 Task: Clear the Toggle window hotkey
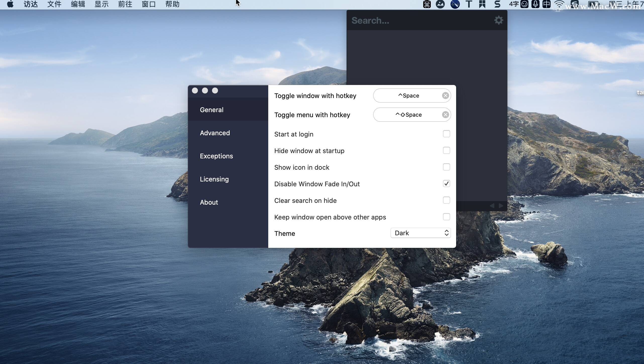[x=445, y=96]
